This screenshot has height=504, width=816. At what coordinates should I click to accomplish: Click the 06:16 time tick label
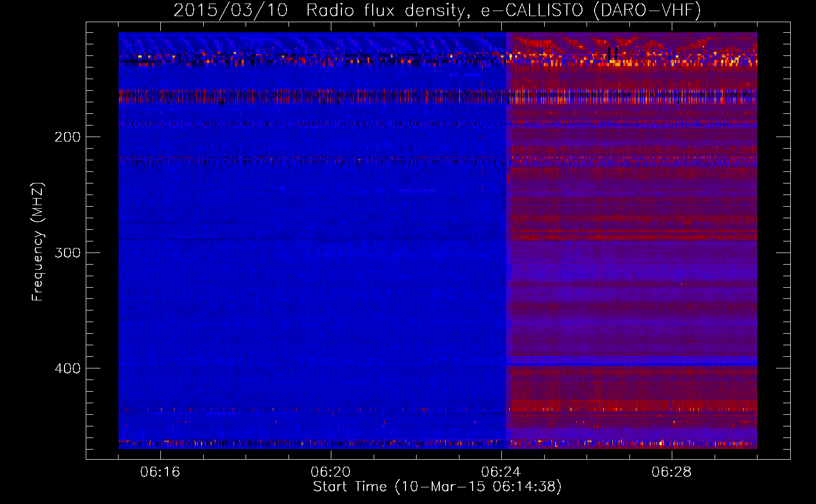pos(160,472)
